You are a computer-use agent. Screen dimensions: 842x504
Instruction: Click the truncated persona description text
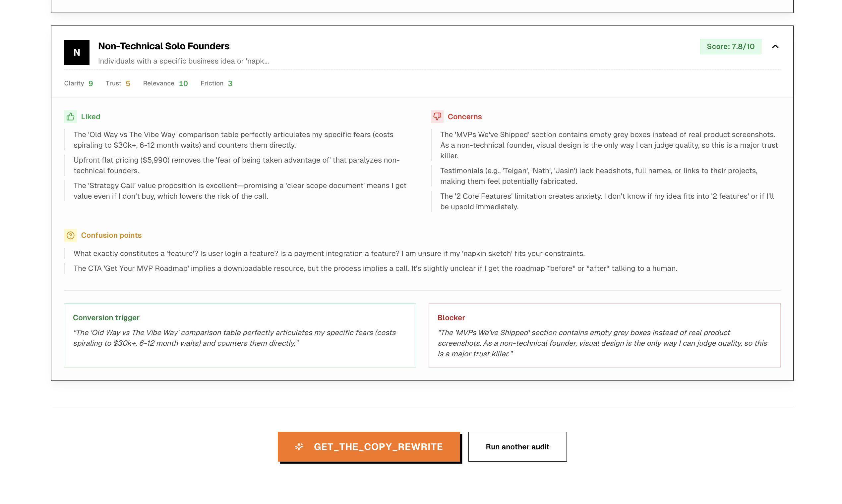coord(183,61)
